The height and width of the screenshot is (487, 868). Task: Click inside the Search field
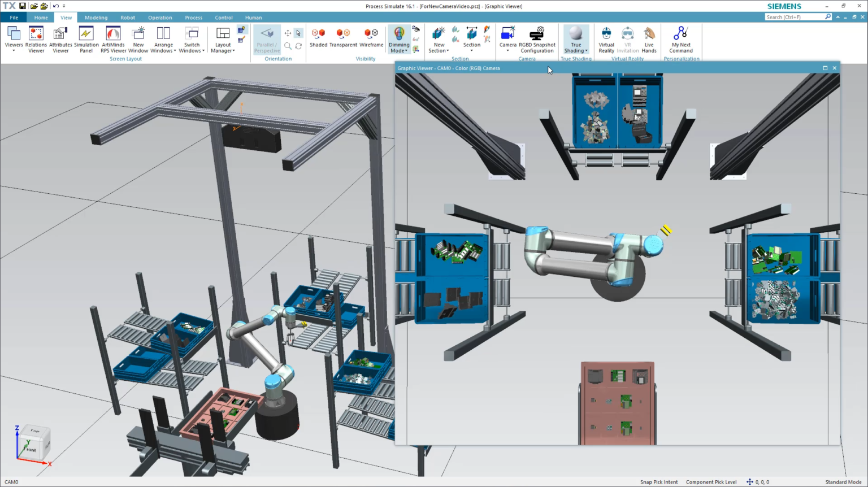pos(794,16)
